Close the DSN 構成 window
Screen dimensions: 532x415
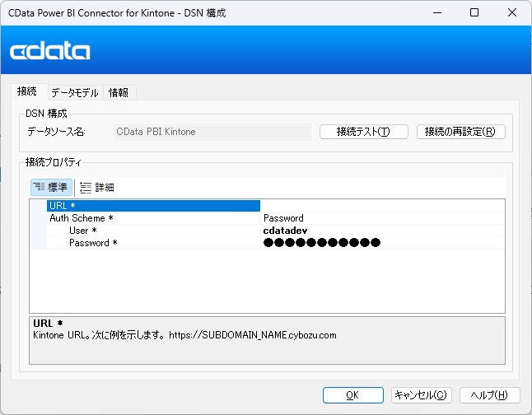(x=512, y=13)
